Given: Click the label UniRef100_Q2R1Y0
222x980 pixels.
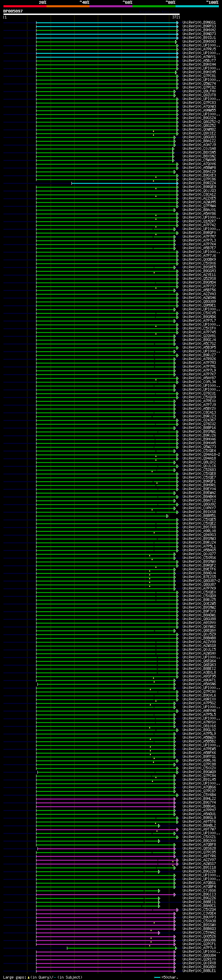Looking at the screenshot, I should click(199, 959).
